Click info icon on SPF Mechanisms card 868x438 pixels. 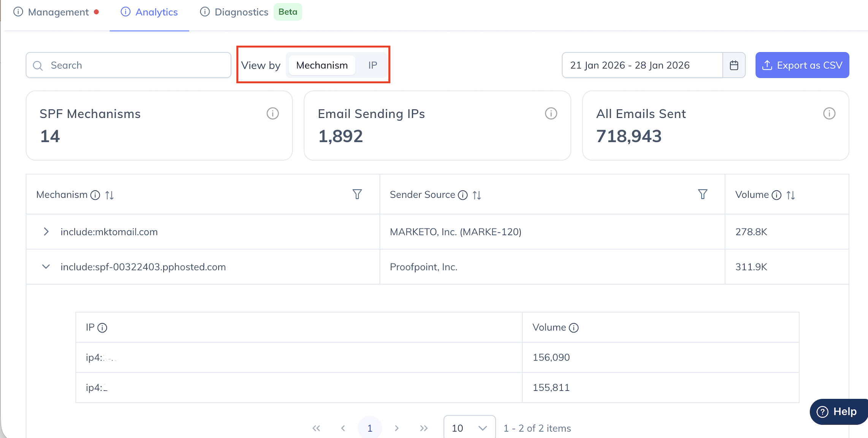coord(272,113)
